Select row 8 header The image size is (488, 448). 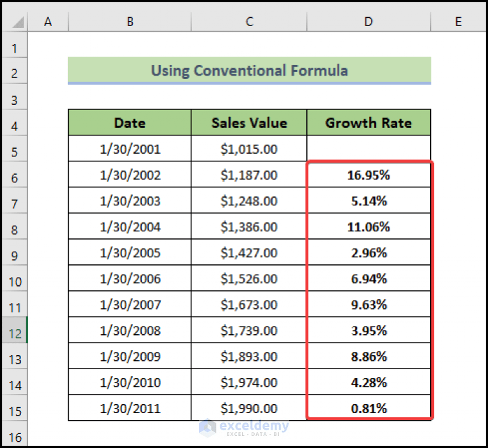coord(15,226)
